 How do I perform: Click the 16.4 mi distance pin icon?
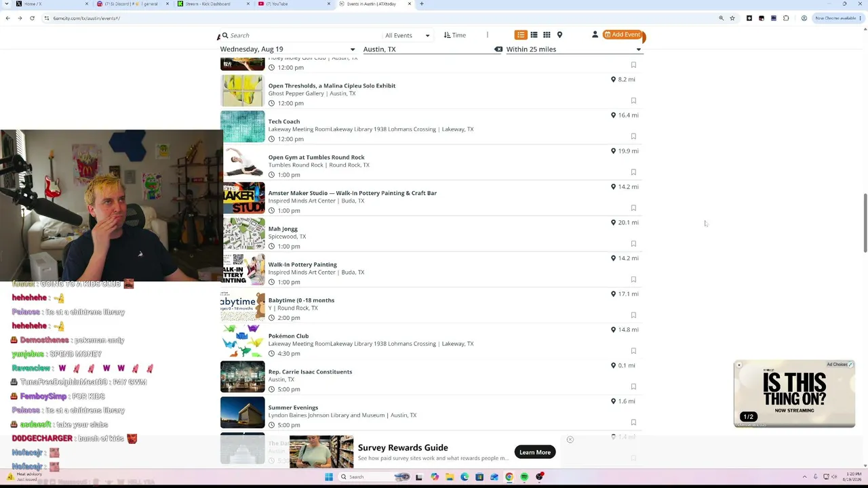[613, 115]
